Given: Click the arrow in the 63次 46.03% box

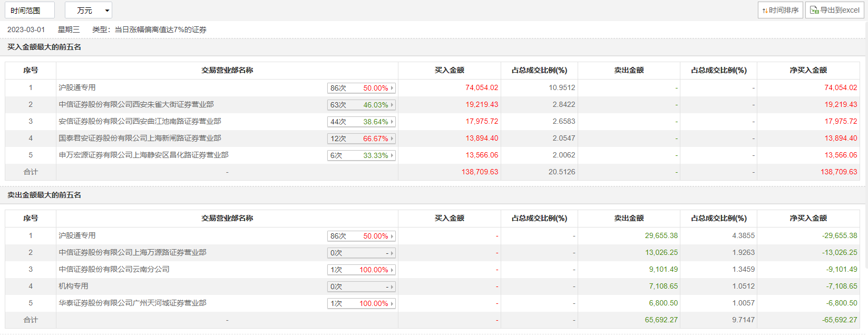Looking at the screenshot, I should [x=392, y=105].
